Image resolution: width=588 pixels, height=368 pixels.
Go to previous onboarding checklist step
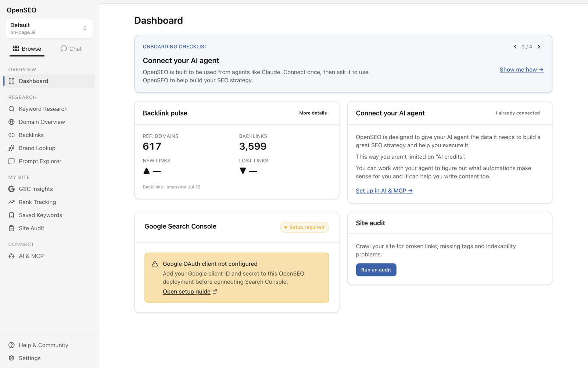click(515, 47)
